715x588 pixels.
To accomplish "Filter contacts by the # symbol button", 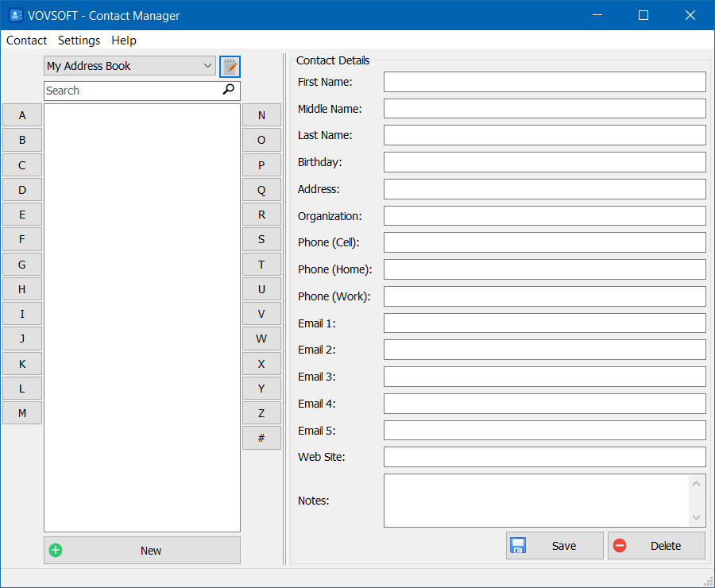I will 261,438.
